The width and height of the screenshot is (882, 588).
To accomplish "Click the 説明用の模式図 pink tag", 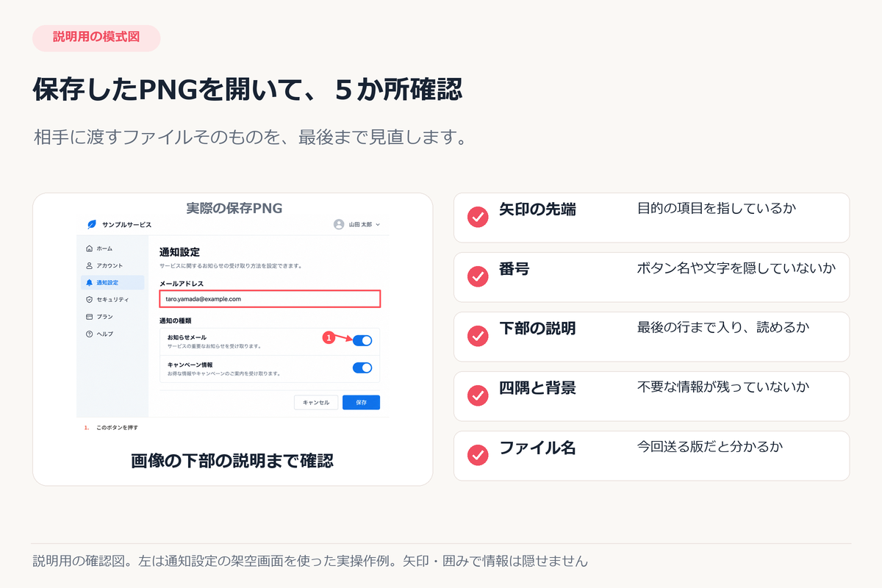I will tap(96, 37).
